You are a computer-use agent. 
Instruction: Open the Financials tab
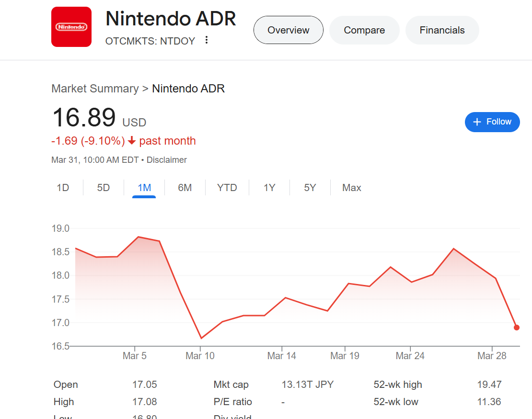442,30
